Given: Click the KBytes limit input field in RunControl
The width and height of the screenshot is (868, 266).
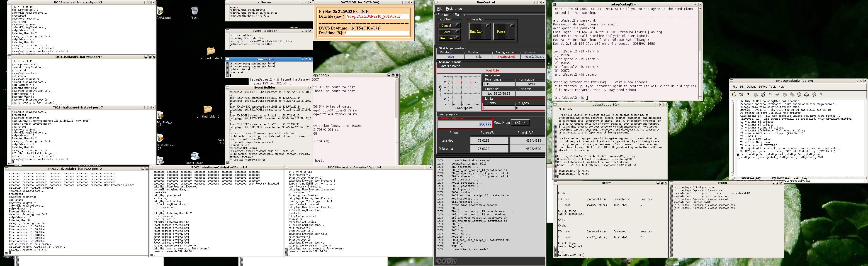Looking at the screenshot, I should [530, 108].
